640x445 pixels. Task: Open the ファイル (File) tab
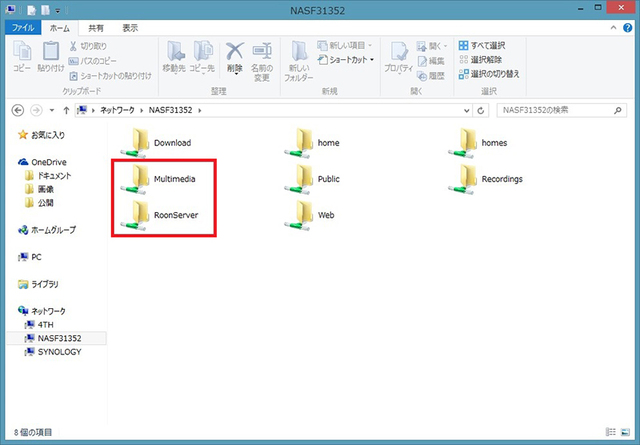pos(23,28)
